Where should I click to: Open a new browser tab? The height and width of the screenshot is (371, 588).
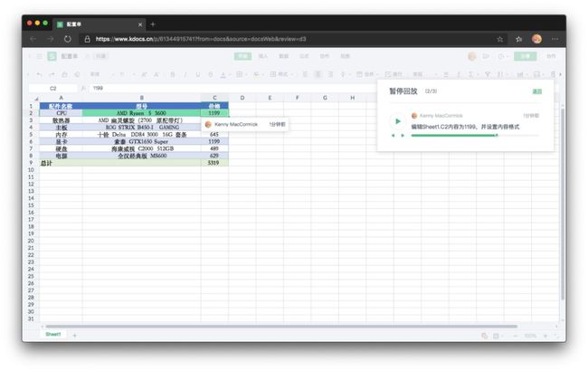click(153, 24)
